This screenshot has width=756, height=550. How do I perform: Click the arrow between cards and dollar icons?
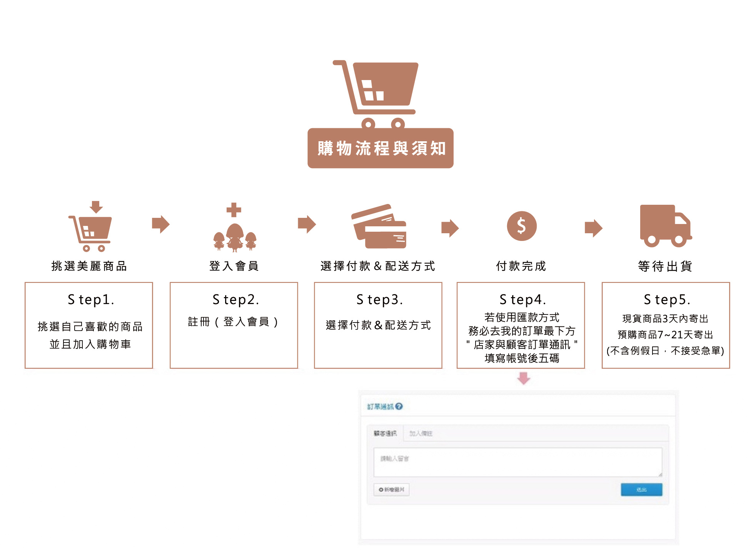click(450, 228)
